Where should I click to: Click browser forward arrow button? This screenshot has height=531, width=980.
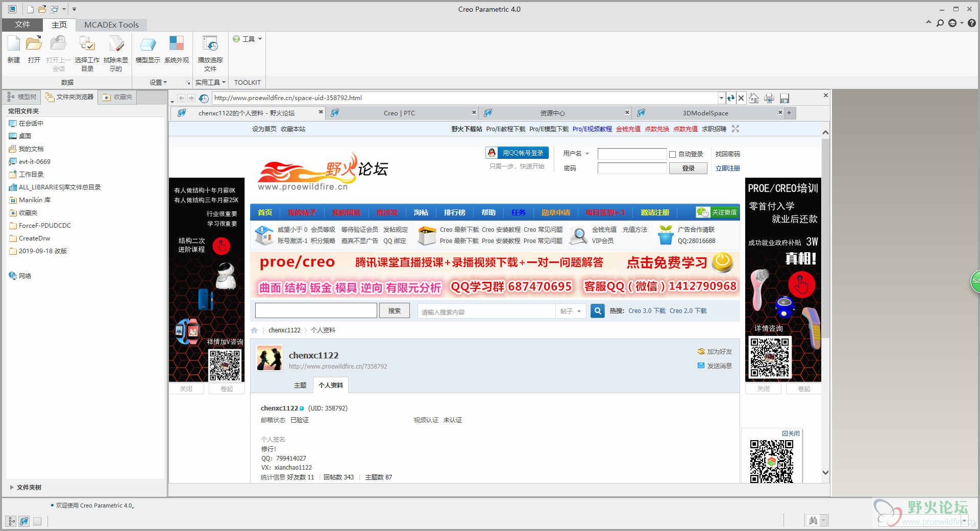click(191, 98)
